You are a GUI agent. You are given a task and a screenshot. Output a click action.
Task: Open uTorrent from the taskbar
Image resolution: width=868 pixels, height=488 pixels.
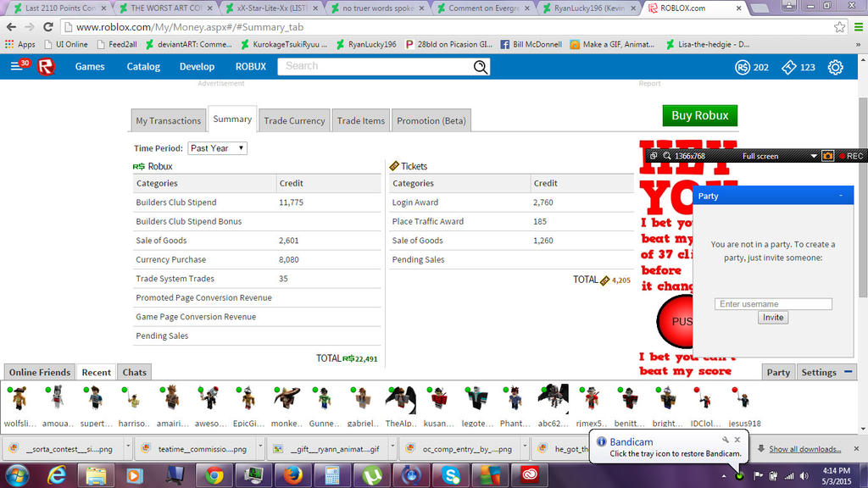click(372, 475)
